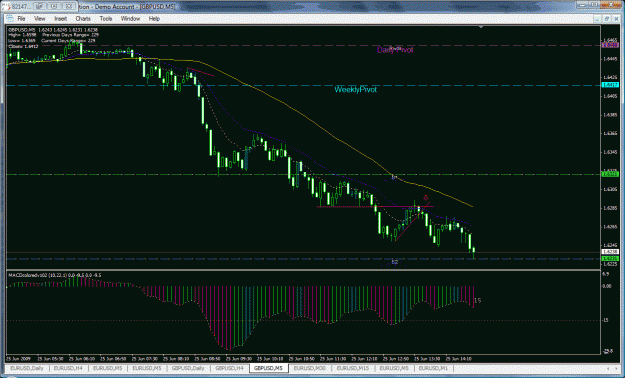625x378 pixels.
Task: Restore the small 82147 overlay window
Action: (x=40, y=6)
